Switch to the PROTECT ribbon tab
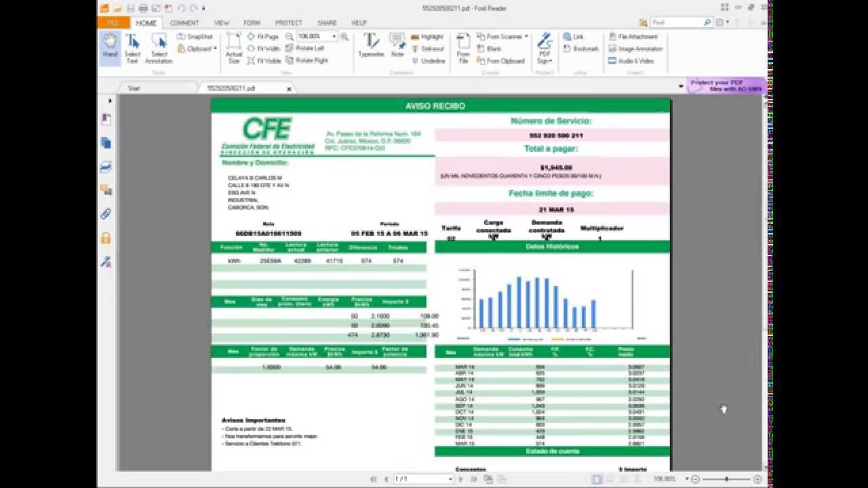The width and height of the screenshot is (868, 488). [289, 23]
